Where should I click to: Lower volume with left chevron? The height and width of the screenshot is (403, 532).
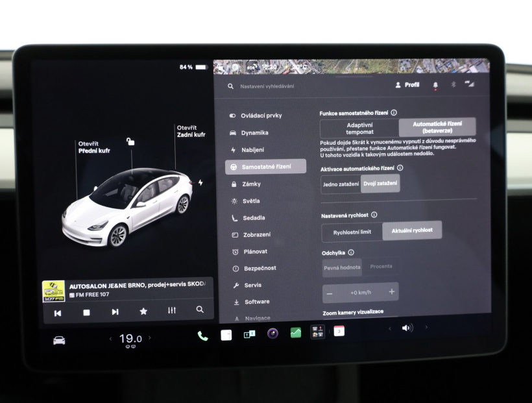click(x=390, y=328)
